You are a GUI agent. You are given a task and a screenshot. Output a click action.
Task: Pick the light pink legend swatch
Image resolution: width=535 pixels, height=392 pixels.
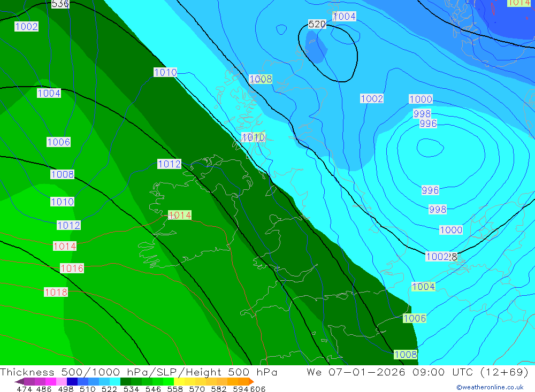(x=62, y=381)
